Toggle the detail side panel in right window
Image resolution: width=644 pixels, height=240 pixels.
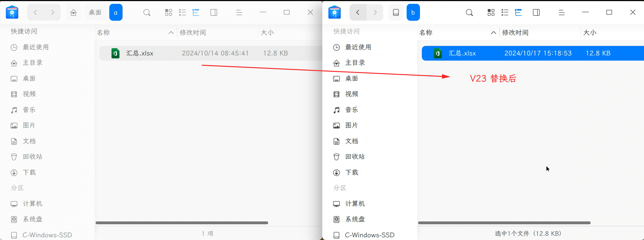(536, 12)
